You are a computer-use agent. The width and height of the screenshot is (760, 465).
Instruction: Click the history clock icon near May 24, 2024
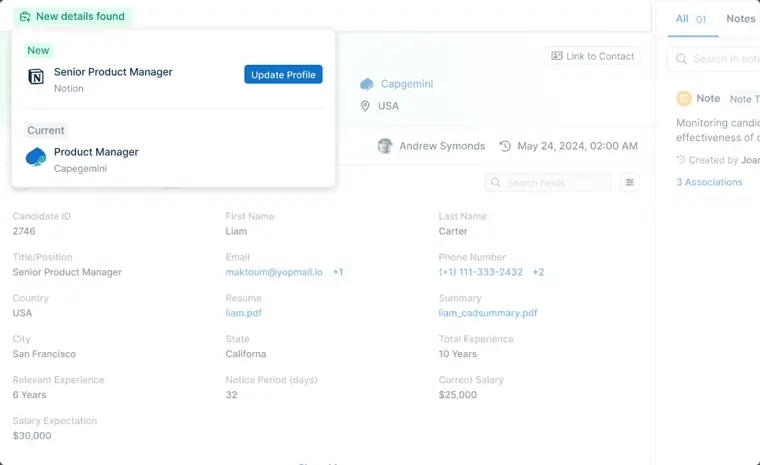pos(505,146)
